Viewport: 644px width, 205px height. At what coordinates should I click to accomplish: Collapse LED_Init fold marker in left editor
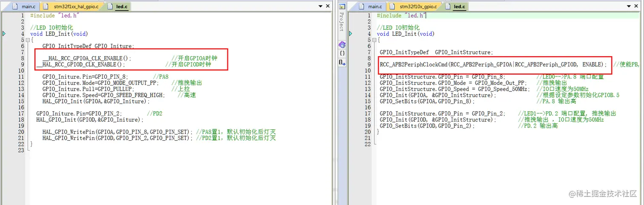click(x=28, y=40)
